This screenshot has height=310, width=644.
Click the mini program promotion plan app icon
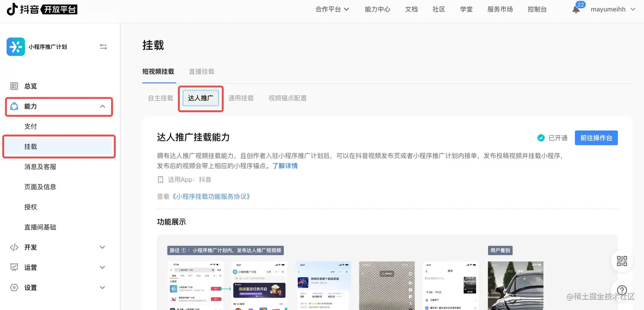pyautogui.click(x=16, y=46)
